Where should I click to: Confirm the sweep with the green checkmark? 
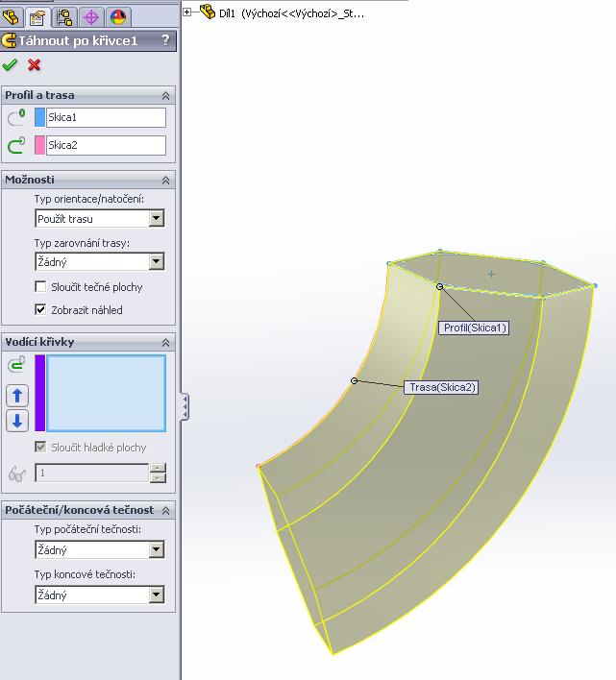click(x=11, y=64)
